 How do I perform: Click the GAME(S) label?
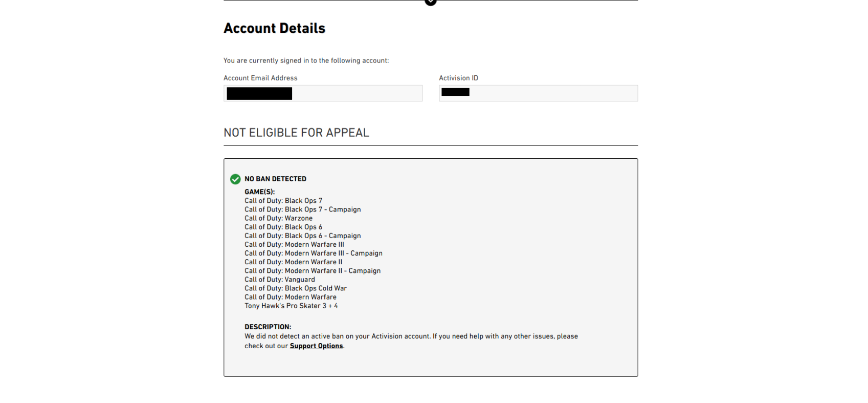point(260,192)
